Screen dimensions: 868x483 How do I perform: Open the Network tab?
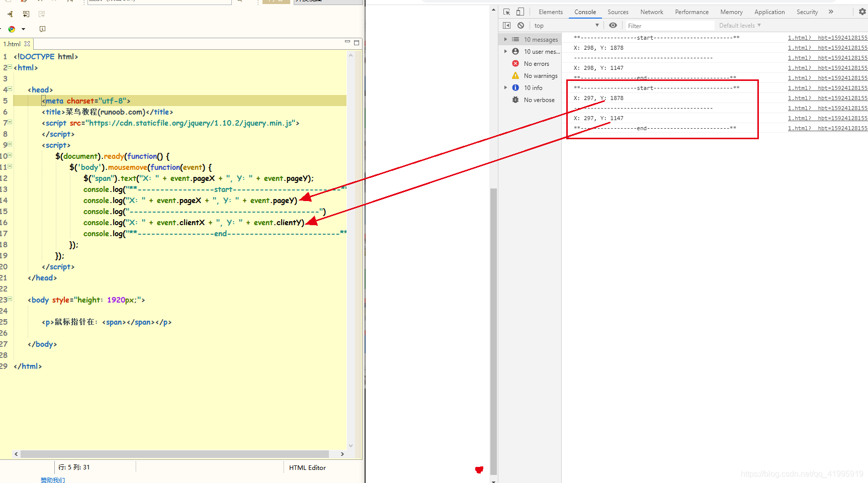click(652, 12)
